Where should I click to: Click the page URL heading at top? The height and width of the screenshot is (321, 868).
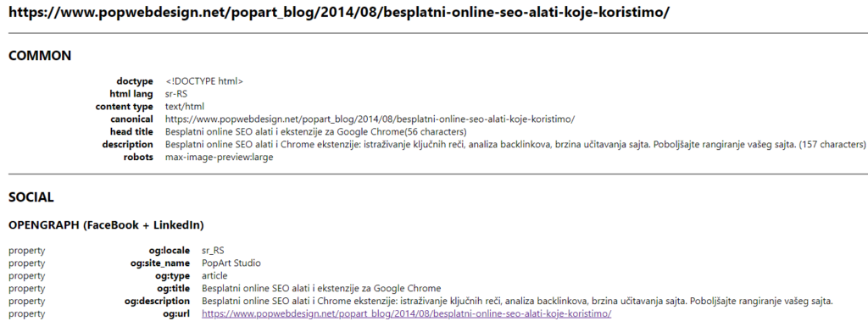coord(339,13)
